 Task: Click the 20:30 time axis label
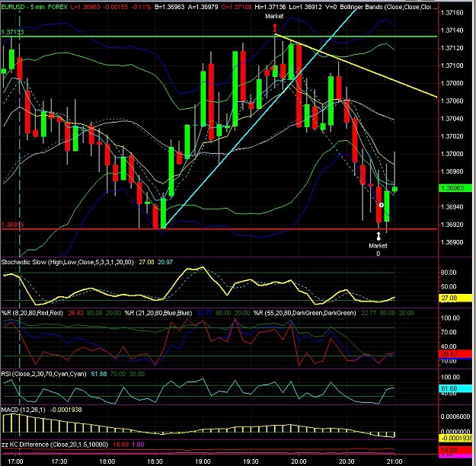(x=347, y=461)
